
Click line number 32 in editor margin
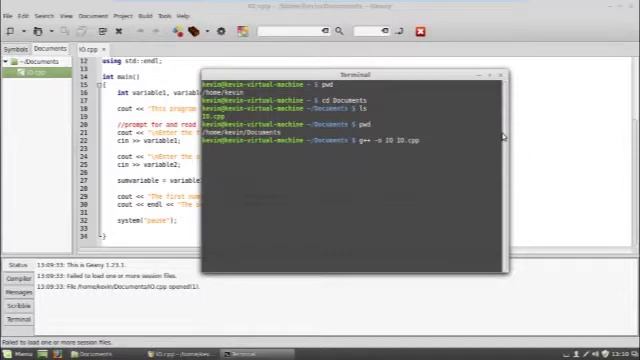(x=84, y=220)
